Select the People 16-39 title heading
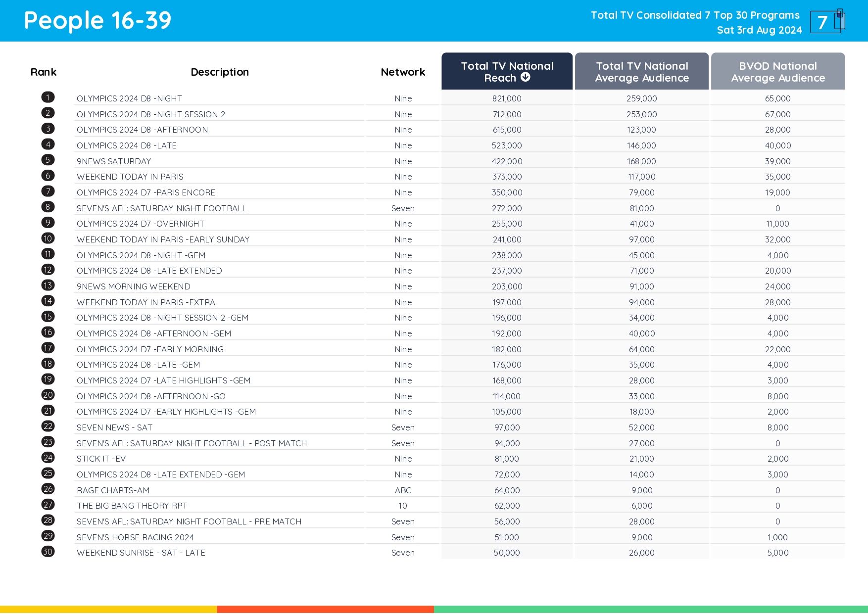 click(x=97, y=20)
